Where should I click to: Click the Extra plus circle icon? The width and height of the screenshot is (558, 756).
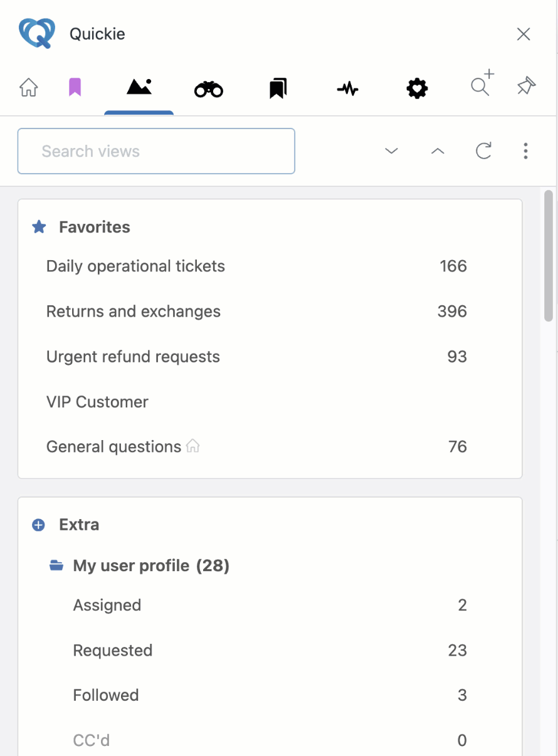(x=39, y=525)
